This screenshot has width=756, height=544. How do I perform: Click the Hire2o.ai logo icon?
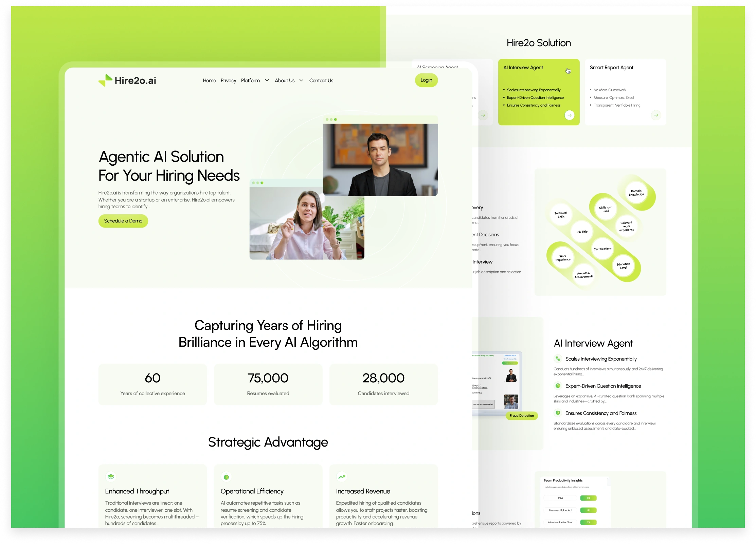point(106,80)
